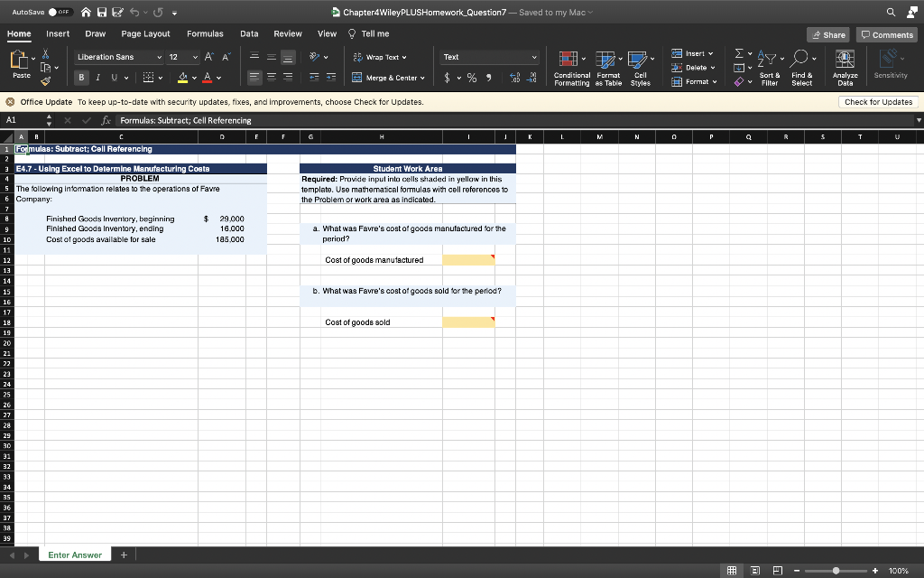The image size is (924, 578).
Task: Dismiss the Office Update banner
Action: 10,102
